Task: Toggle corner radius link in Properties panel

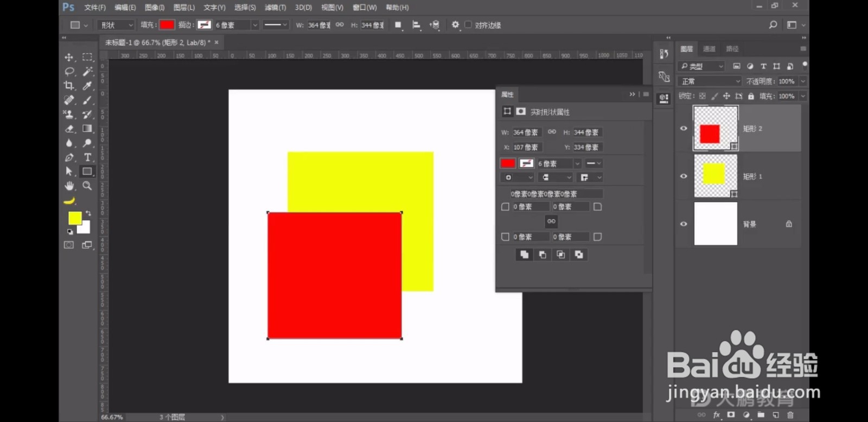Action: (551, 221)
